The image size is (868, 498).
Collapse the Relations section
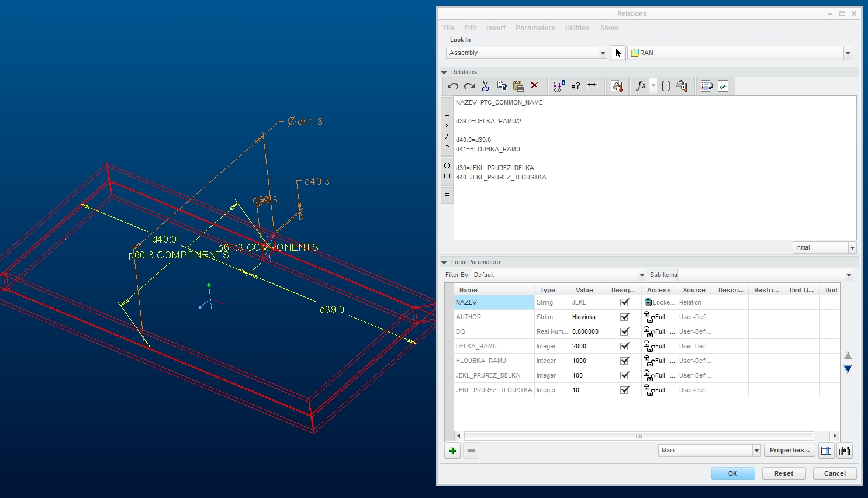pos(444,72)
